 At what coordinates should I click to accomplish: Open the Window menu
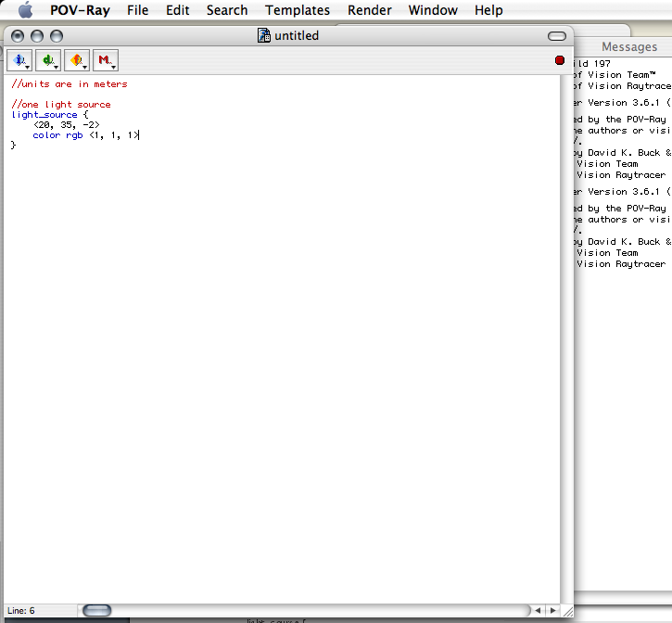click(x=433, y=10)
